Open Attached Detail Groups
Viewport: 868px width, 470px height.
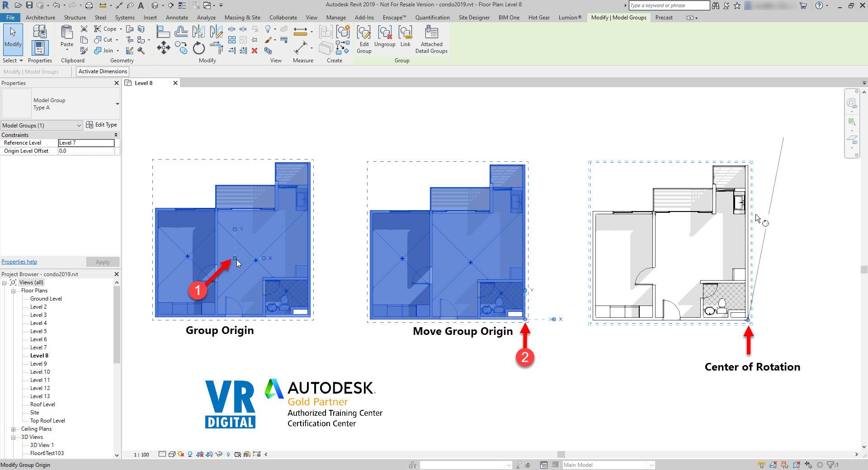431,40
